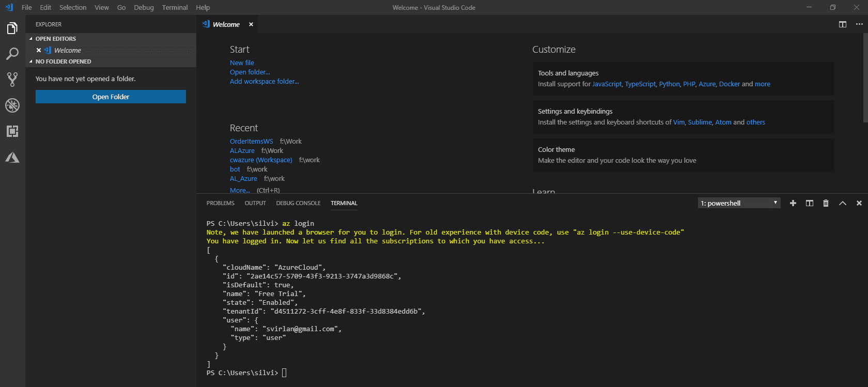The height and width of the screenshot is (387, 868).
Task: Install Vim keybindings link
Action: tap(678, 122)
